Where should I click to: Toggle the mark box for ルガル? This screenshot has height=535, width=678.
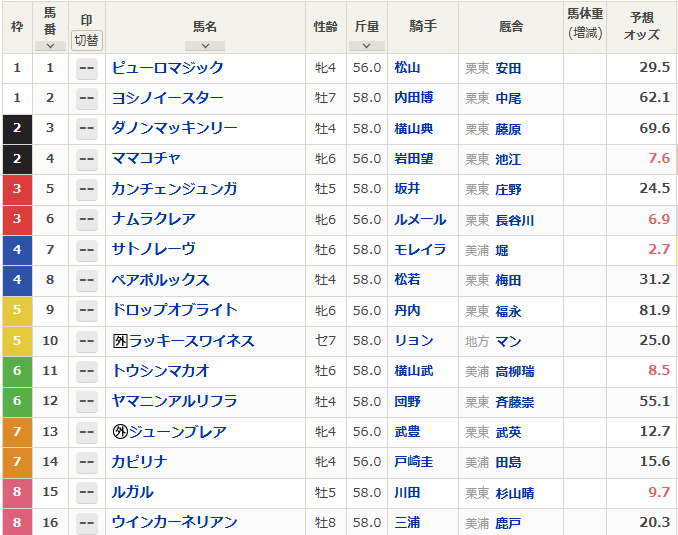(x=87, y=492)
